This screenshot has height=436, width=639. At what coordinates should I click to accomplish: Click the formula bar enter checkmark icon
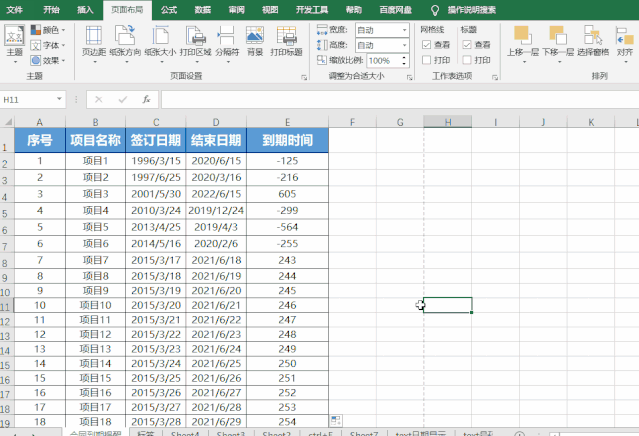coord(123,99)
